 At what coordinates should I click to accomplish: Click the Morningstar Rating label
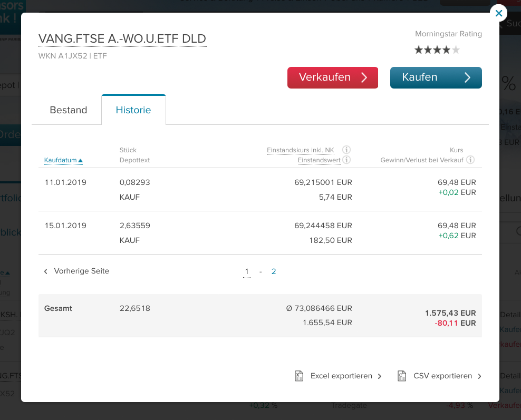coord(449,34)
